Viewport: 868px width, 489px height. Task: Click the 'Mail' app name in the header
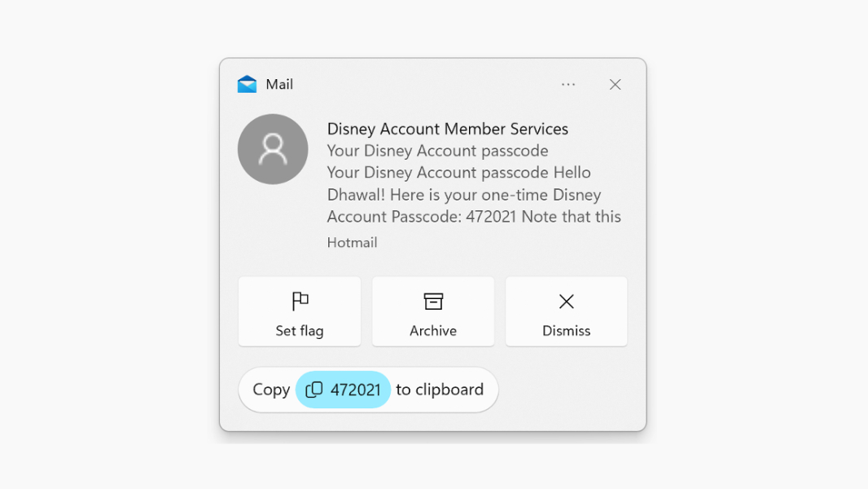(x=279, y=85)
